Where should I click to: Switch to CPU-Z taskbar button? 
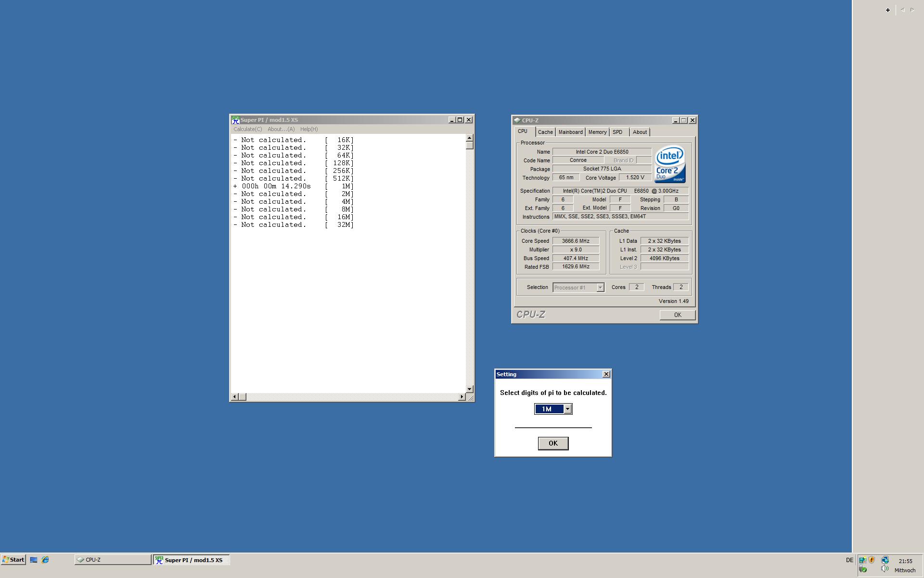pyautogui.click(x=113, y=560)
